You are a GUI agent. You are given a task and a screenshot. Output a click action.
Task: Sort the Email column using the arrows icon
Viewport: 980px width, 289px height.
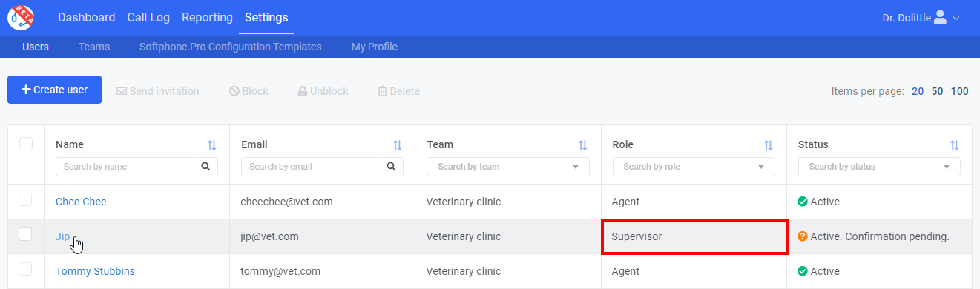pos(397,145)
